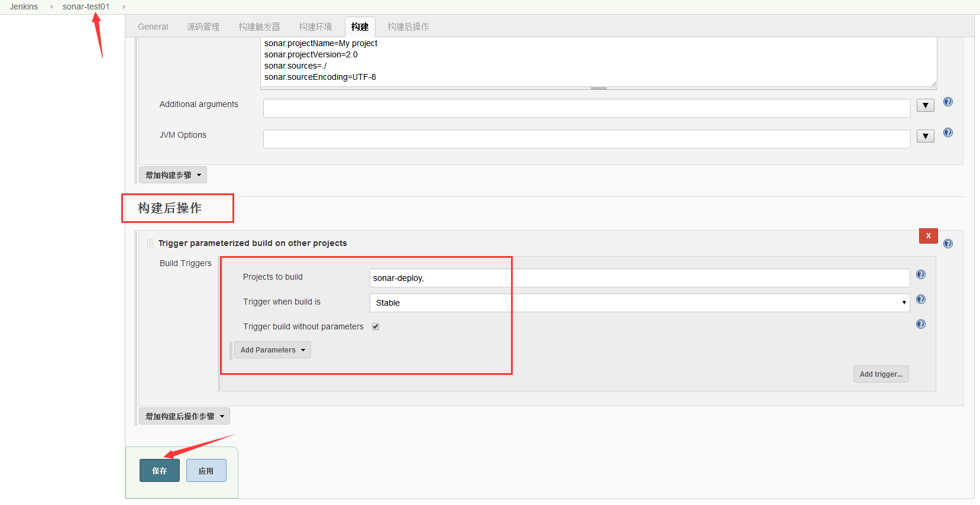Click the Projects to build field
The width and height of the screenshot is (980, 505).
639,278
